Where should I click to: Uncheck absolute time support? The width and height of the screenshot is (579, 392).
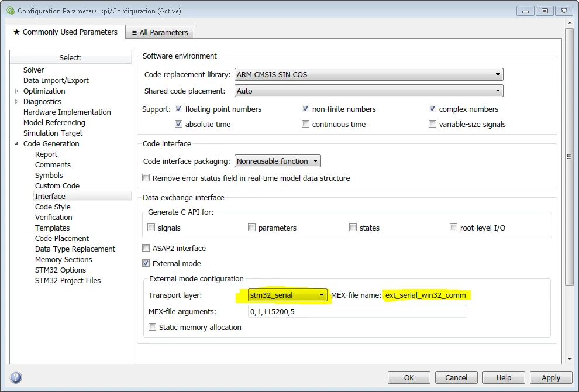click(179, 124)
